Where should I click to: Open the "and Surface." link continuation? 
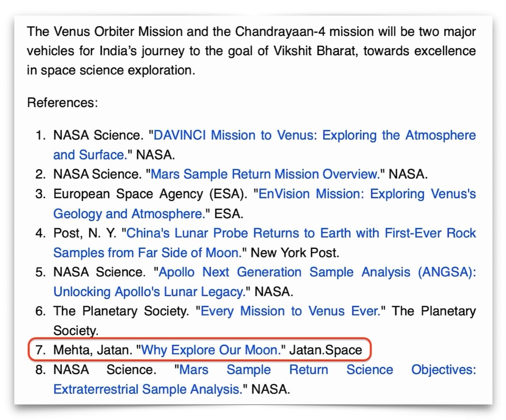pyautogui.click(x=90, y=155)
